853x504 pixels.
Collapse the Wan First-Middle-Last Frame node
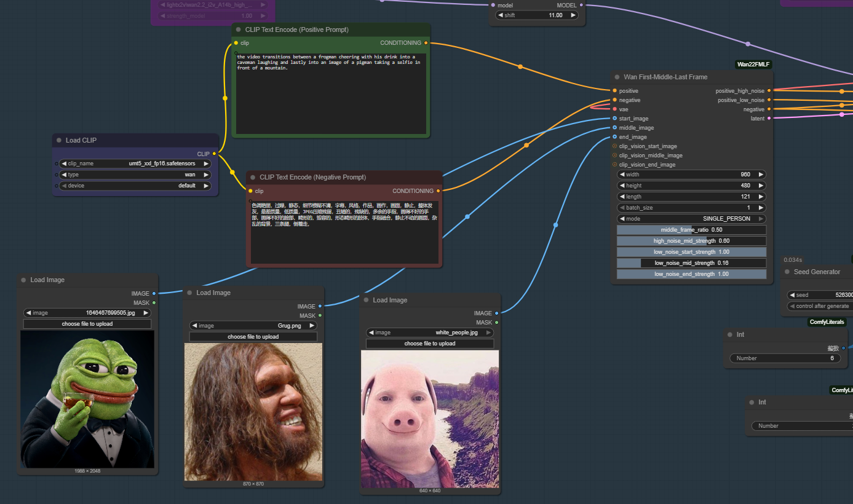coord(617,77)
